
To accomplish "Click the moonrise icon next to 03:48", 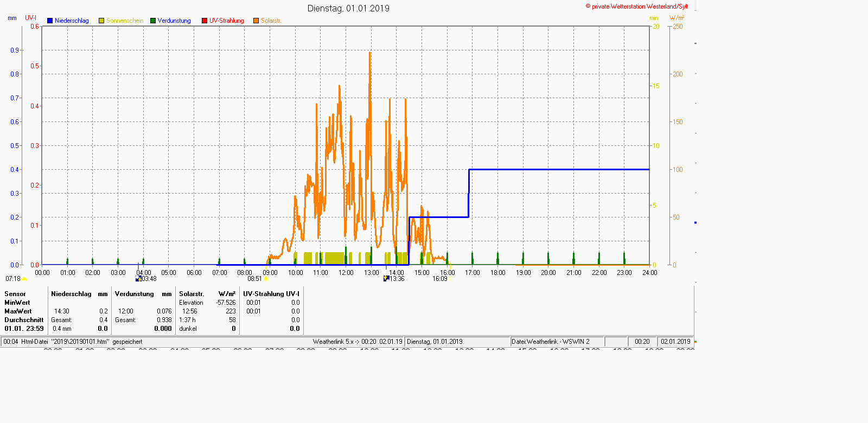I will (x=138, y=279).
